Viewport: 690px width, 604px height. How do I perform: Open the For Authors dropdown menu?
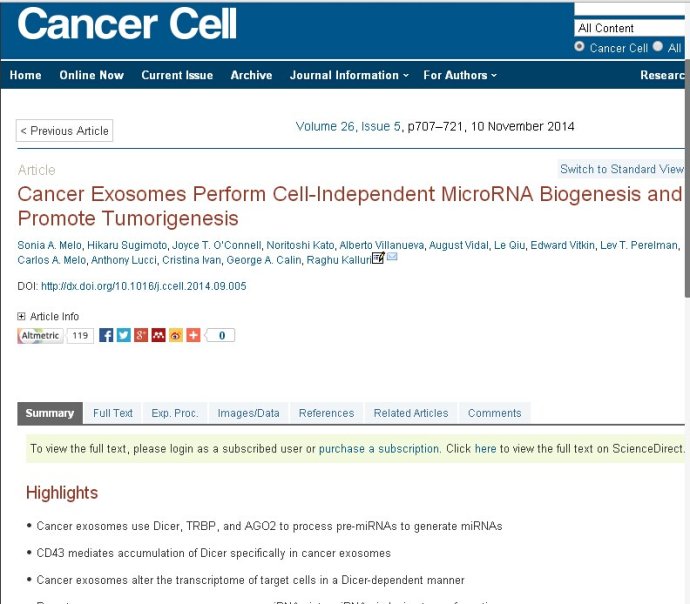click(460, 75)
